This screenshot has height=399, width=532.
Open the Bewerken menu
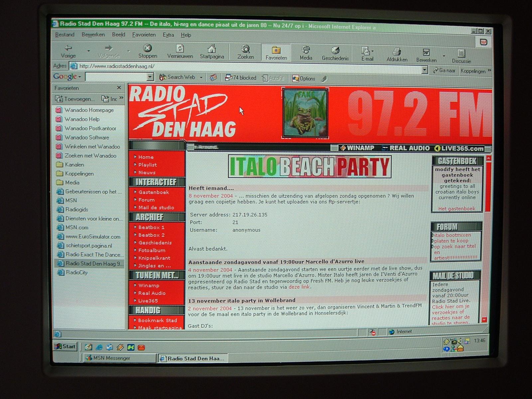(x=93, y=35)
